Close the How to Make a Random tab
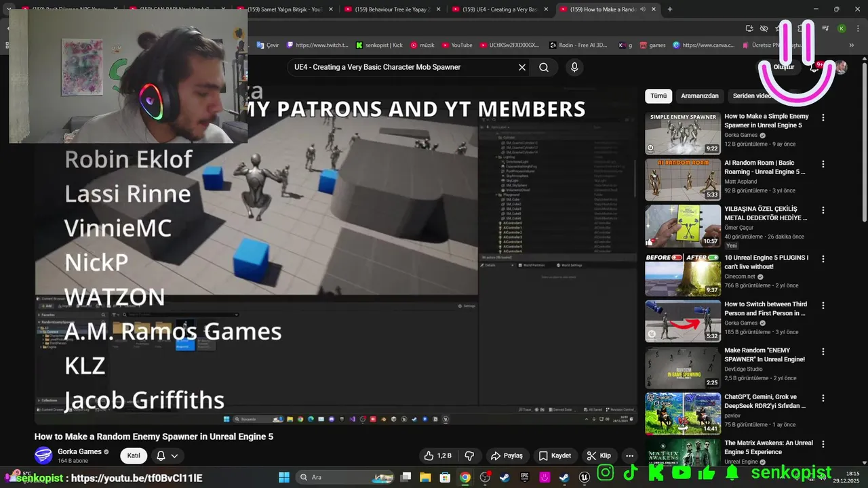 [654, 9]
